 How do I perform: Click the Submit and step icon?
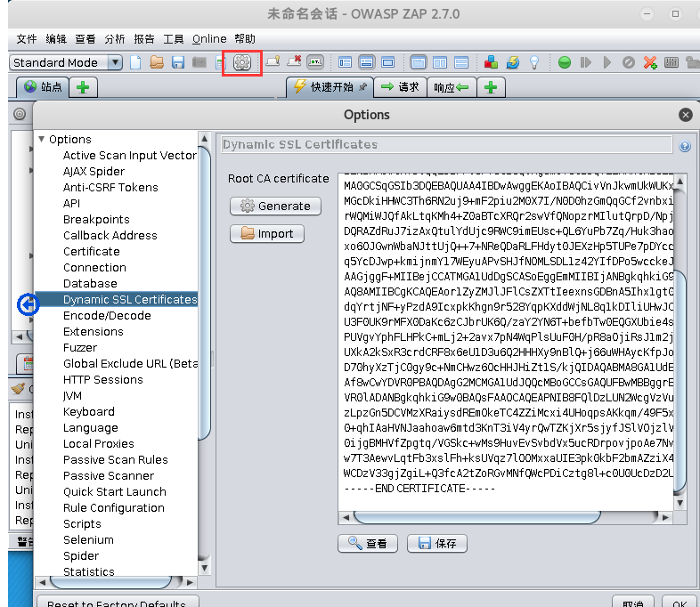tap(586, 62)
